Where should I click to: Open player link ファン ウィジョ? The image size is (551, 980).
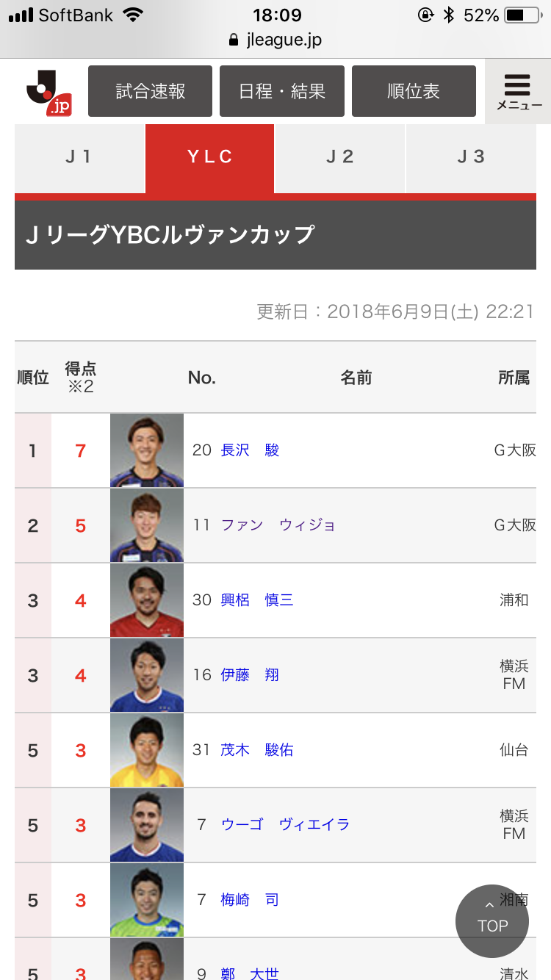[278, 525]
